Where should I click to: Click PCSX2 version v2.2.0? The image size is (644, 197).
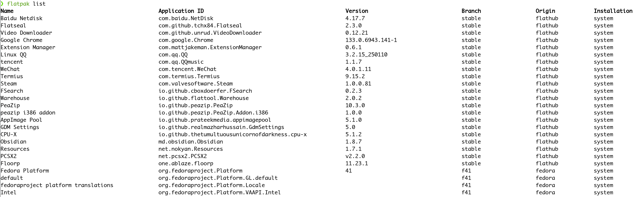[355, 156]
